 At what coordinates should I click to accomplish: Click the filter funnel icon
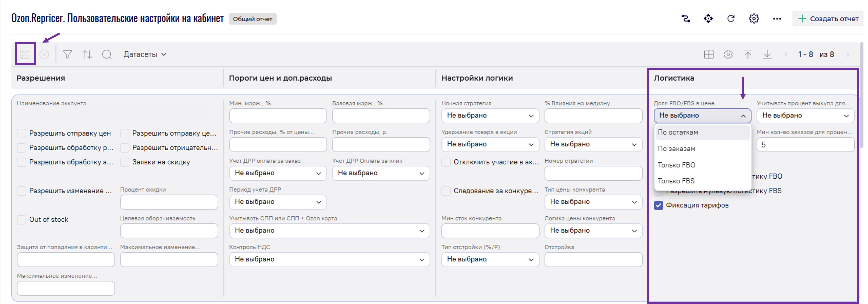67,54
